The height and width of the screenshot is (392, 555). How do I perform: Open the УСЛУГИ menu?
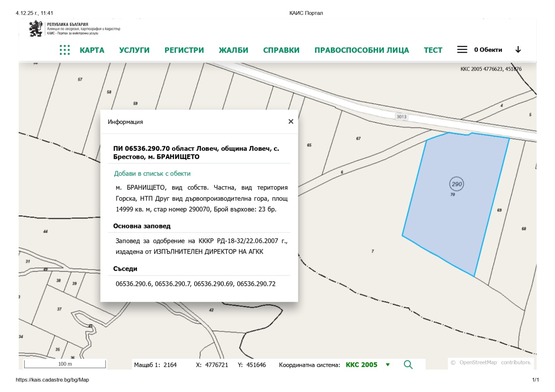134,50
